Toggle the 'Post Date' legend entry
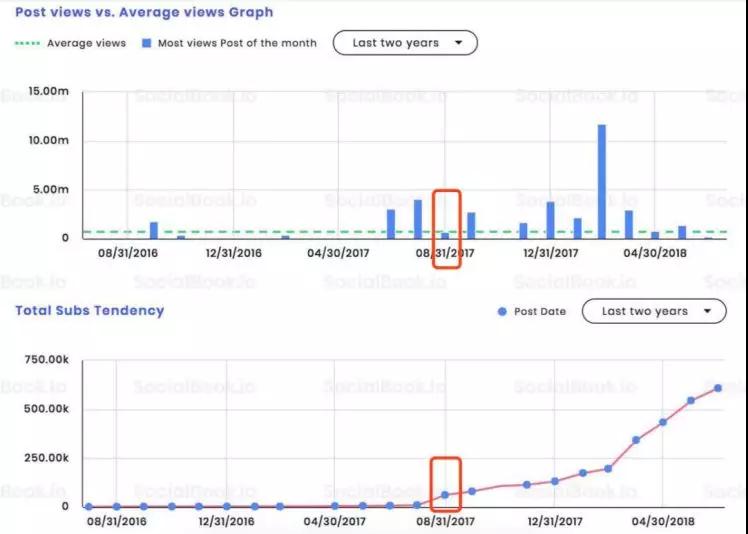 (531, 312)
